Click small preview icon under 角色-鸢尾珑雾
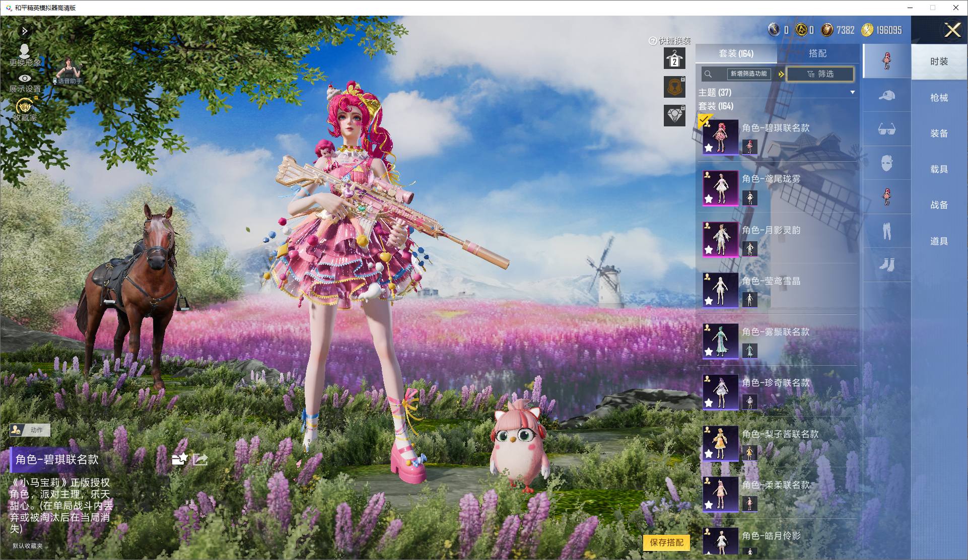Image resolution: width=968 pixels, height=560 pixels. pos(750,197)
